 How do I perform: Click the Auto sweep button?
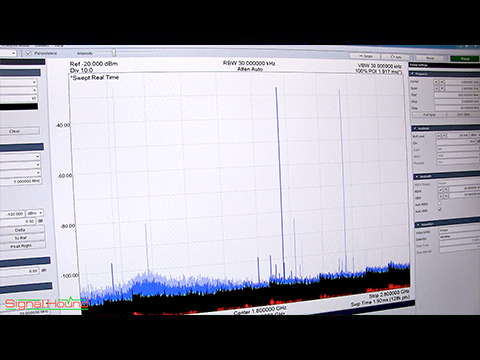396,57
